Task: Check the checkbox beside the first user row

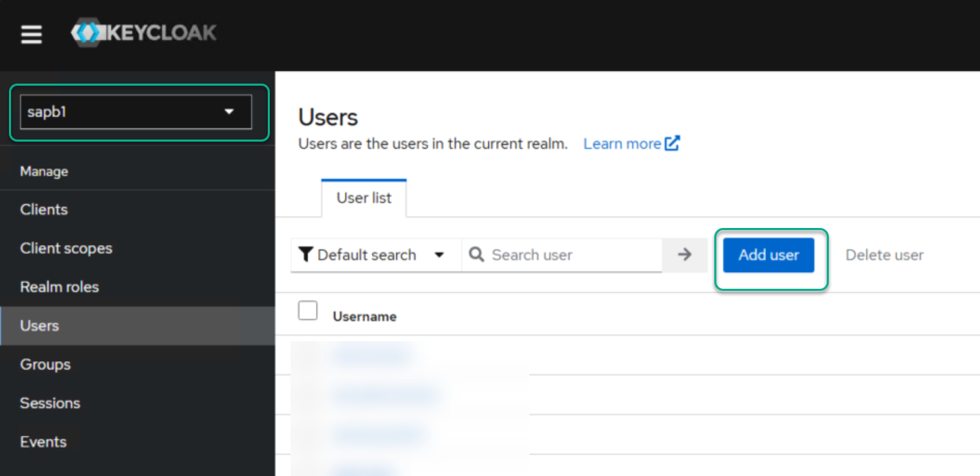Action: (x=308, y=354)
